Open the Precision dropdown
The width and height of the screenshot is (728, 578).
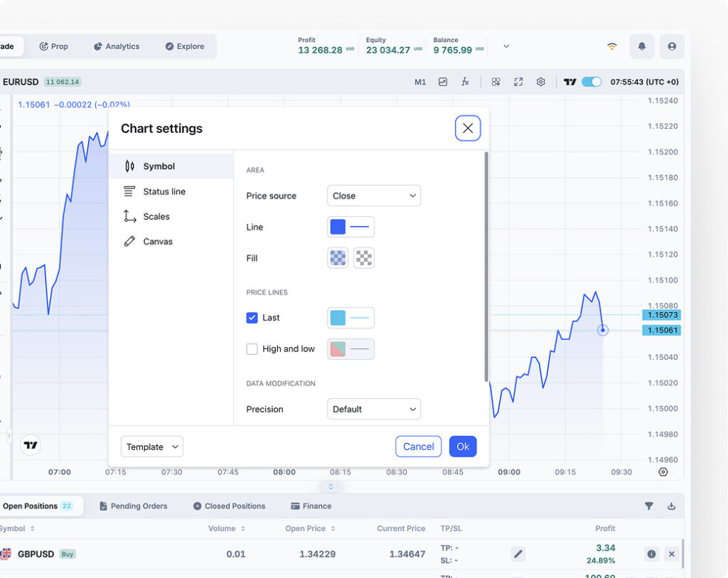pyautogui.click(x=374, y=409)
